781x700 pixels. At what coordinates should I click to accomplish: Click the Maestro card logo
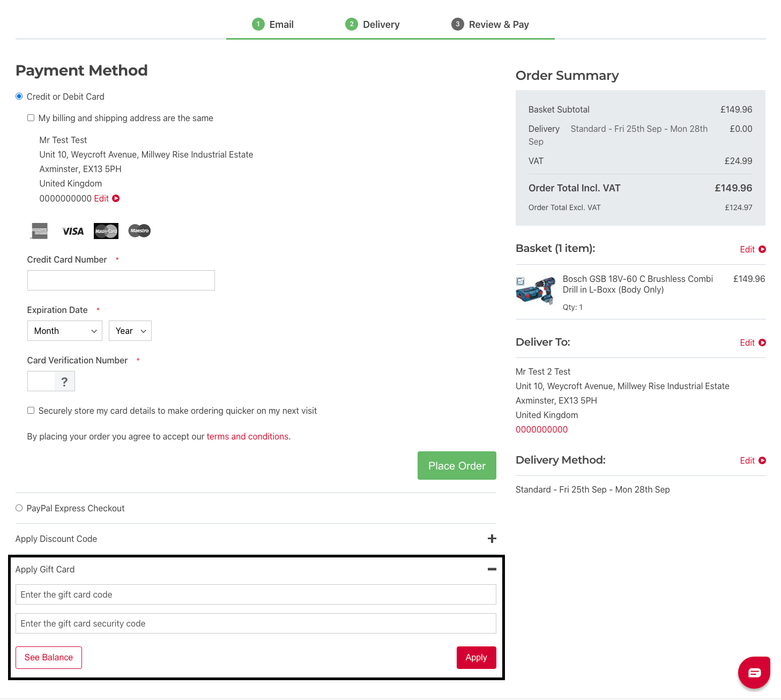coord(140,231)
